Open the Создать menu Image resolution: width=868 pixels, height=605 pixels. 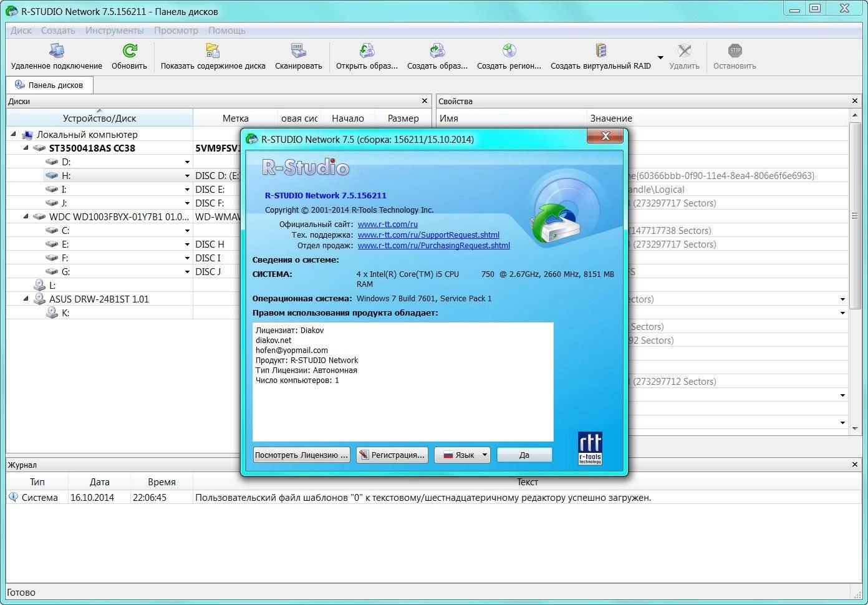click(x=58, y=30)
